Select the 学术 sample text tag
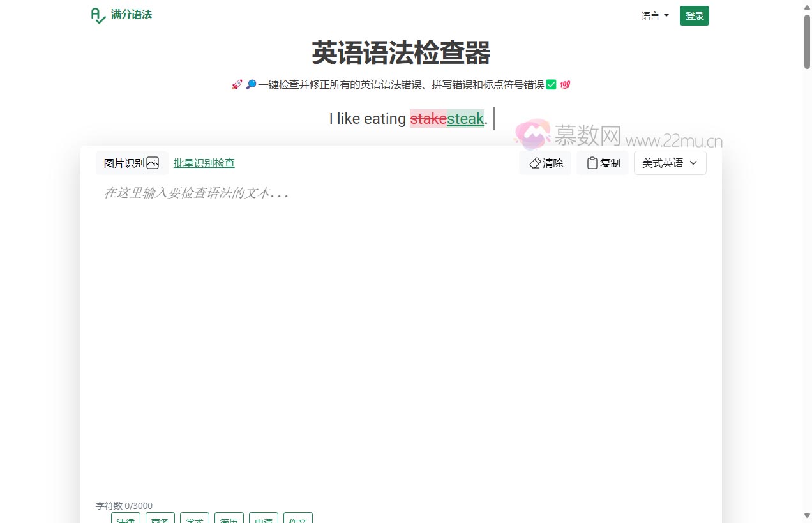The width and height of the screenshot is (812, 523). 194,520
